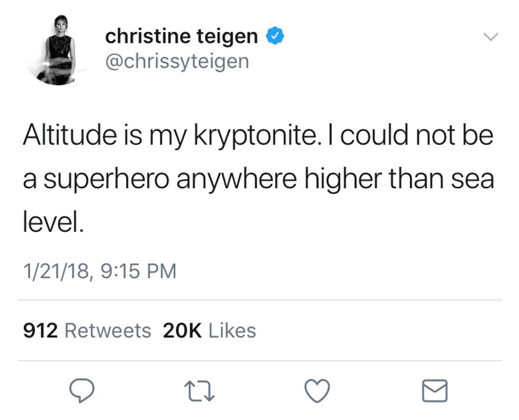Show who gave the 20K Likes
The image size is (519, 420).
(x=209, y=331)
